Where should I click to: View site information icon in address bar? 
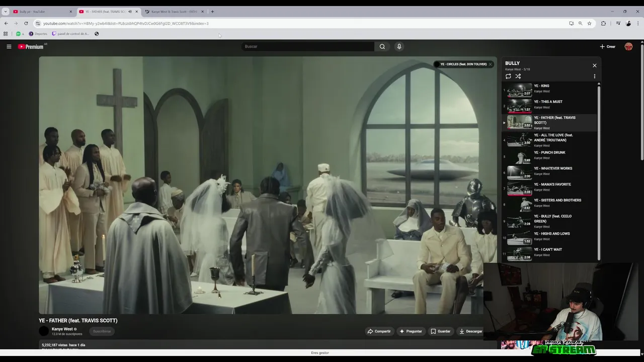click(38, 23)
